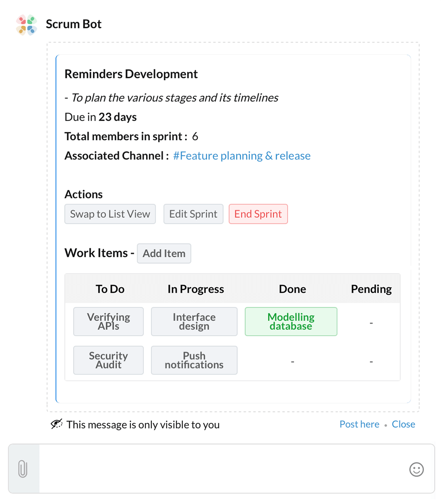Click the In Progress column header

196,289
